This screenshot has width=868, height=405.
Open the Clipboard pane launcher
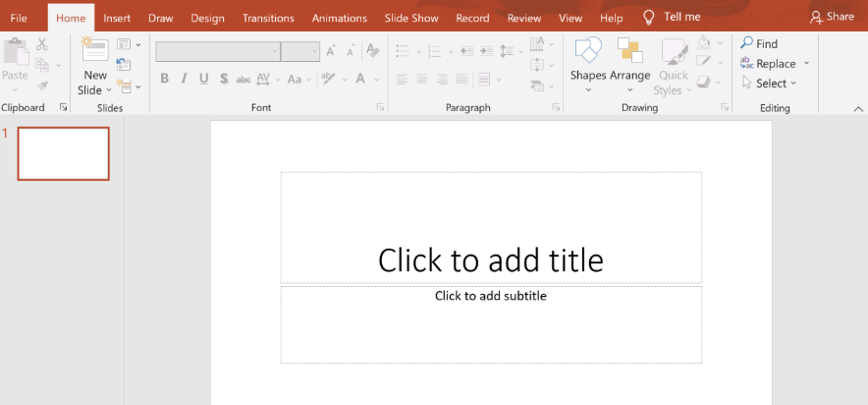click(64, 107)
